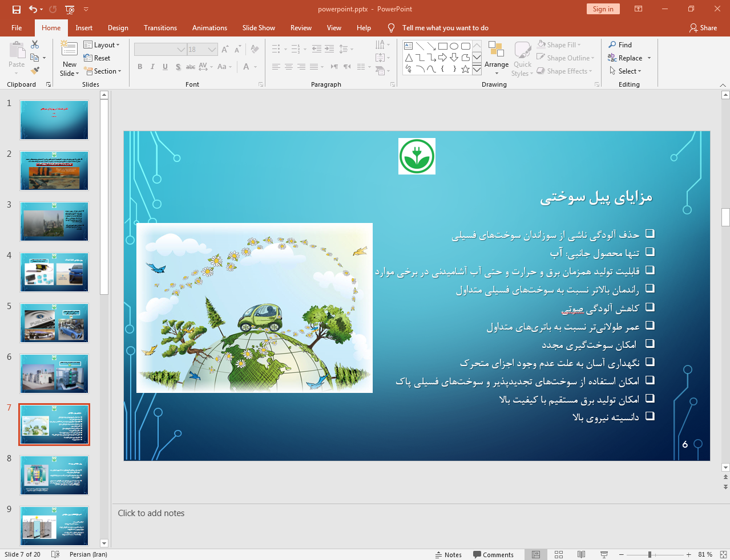Screen dimensions: 730x560
Task: Activate the Format Painter brush
Action: (35, 71)
